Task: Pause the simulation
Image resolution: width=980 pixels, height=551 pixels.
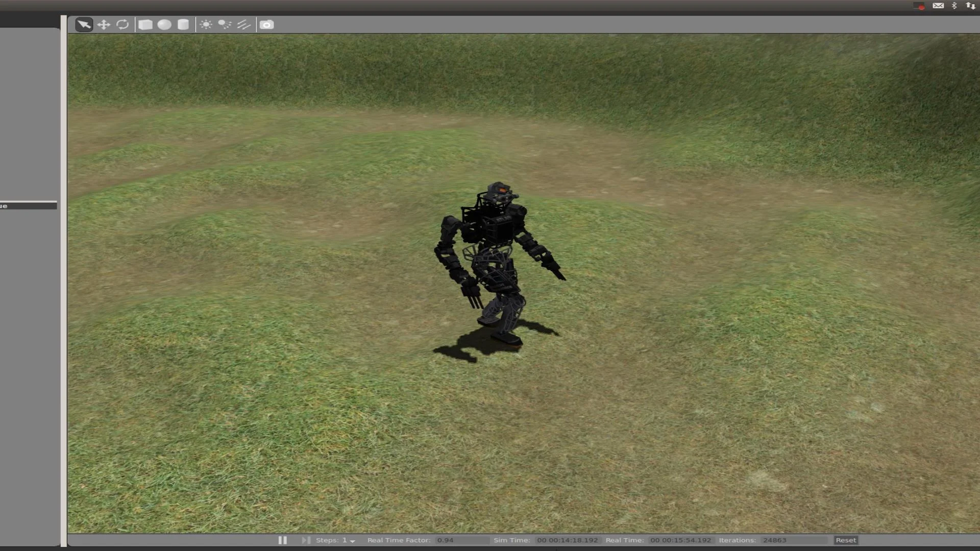Action: [x=282, y=540]
